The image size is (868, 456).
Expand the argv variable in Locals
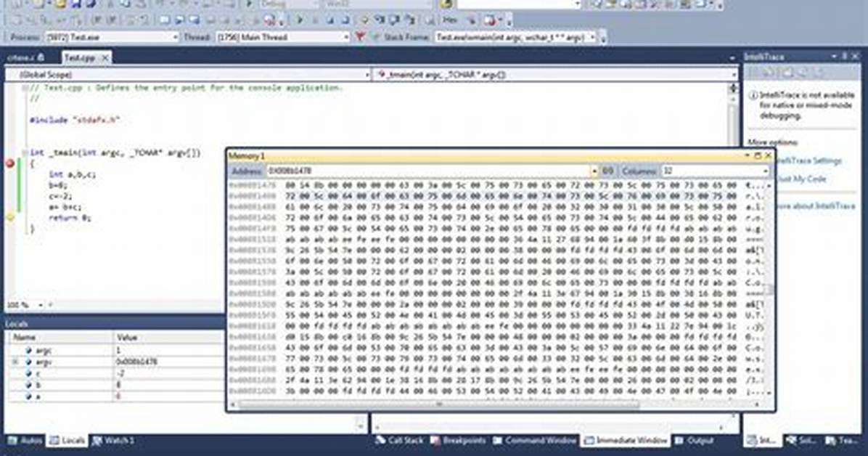click(15, 362)
